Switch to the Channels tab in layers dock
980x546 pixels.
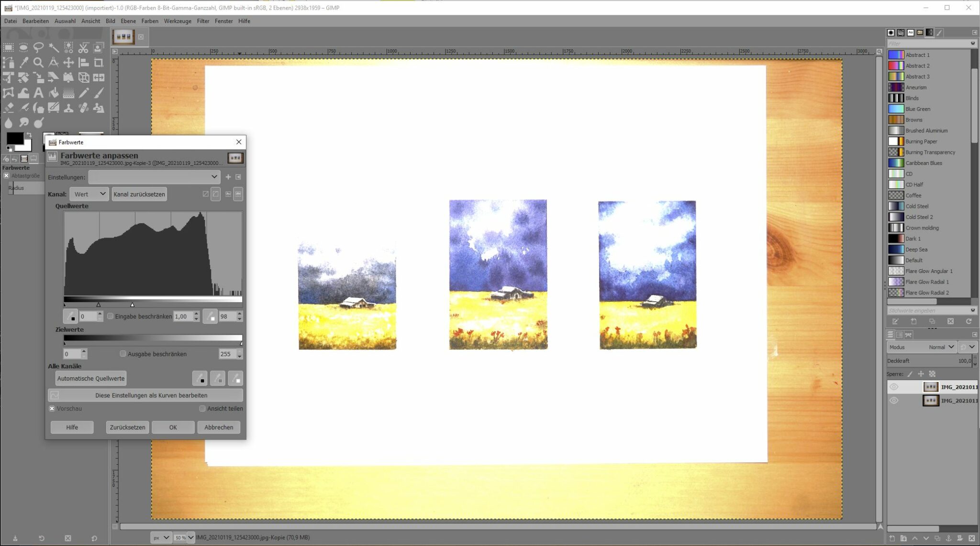click(x=900, y=335)
